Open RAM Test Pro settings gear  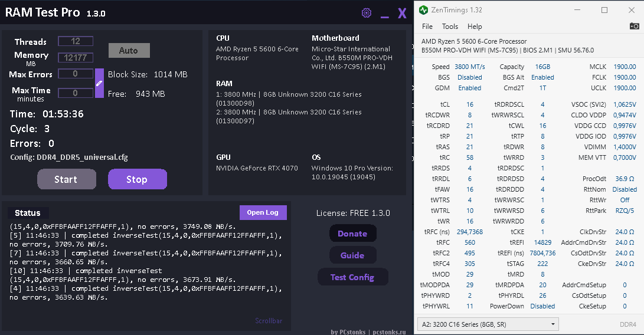[367, 13]
